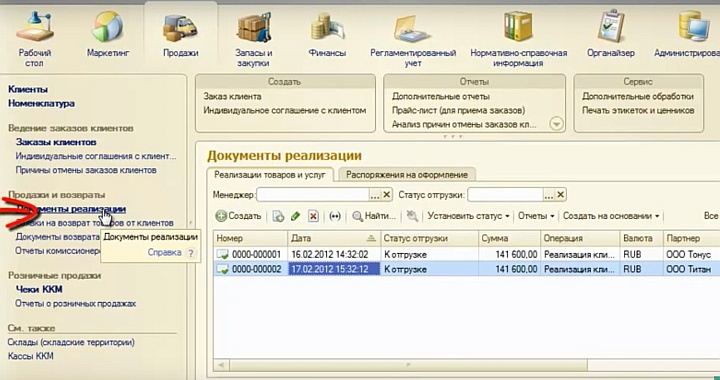Click the tooltip help question mark icon

point(191,253)
